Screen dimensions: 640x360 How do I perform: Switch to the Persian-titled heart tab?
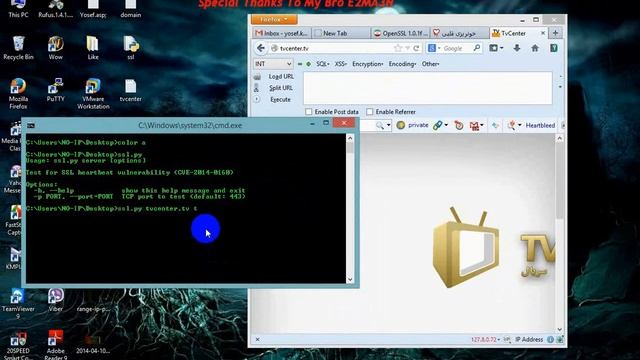460,33
